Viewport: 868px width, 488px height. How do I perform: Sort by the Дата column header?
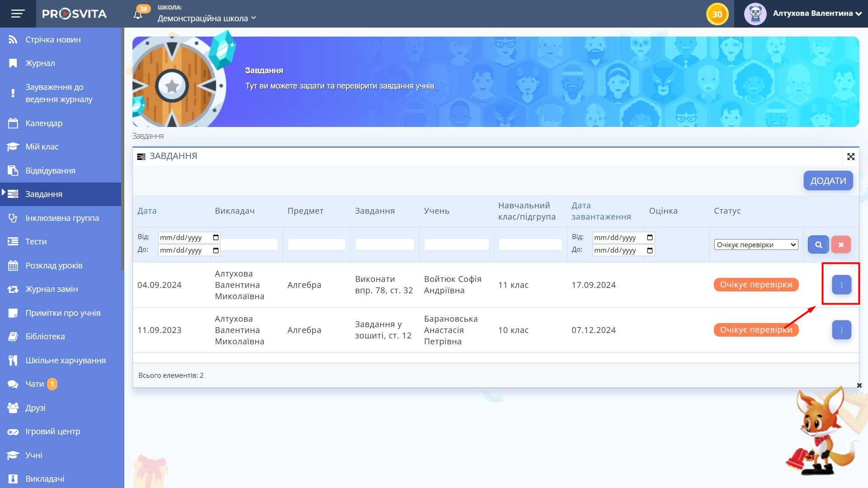pyautogui.click(x=147, y=211)
